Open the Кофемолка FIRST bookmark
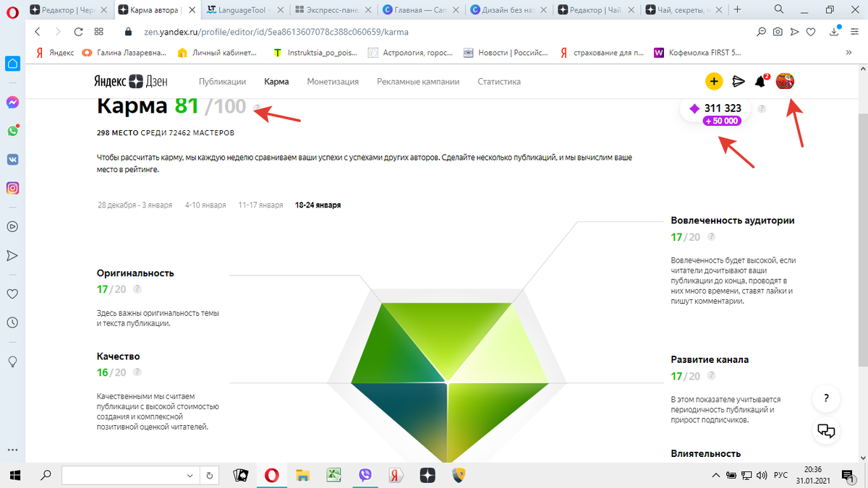This screenshot has height=488, width=868. 697,53
